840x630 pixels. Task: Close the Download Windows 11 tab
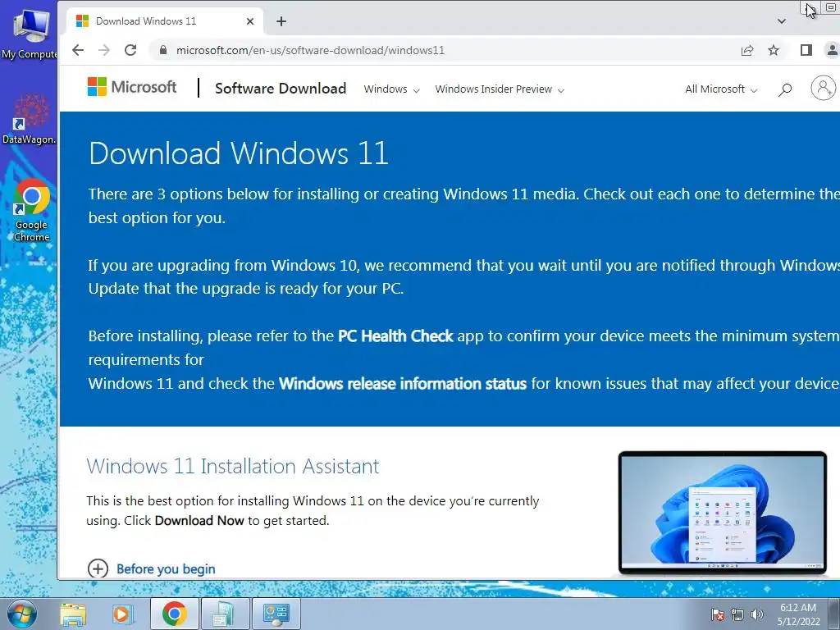click(249, 21)
